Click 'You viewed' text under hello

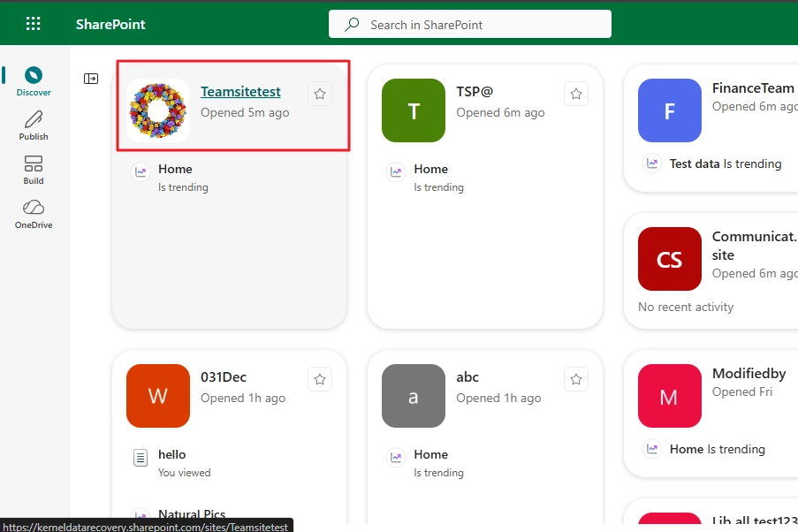[x=184, y=473]
